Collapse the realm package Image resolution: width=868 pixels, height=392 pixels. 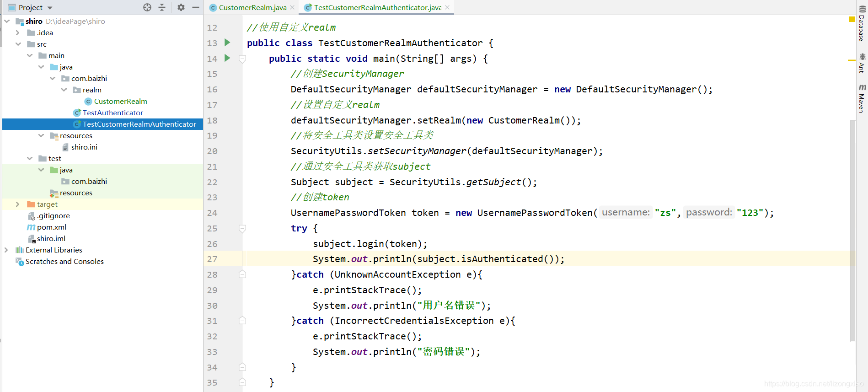(64, 90)
